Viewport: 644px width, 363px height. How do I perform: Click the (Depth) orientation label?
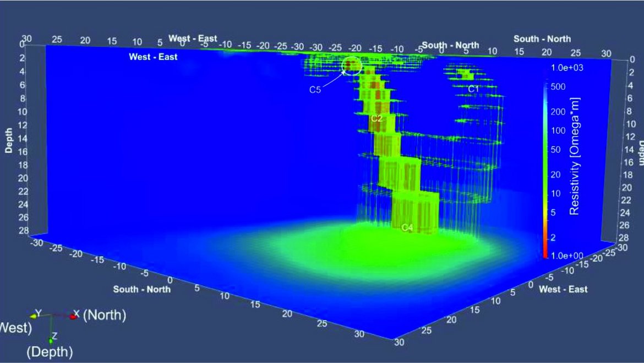pyautogui.click(x=50, y=351)
